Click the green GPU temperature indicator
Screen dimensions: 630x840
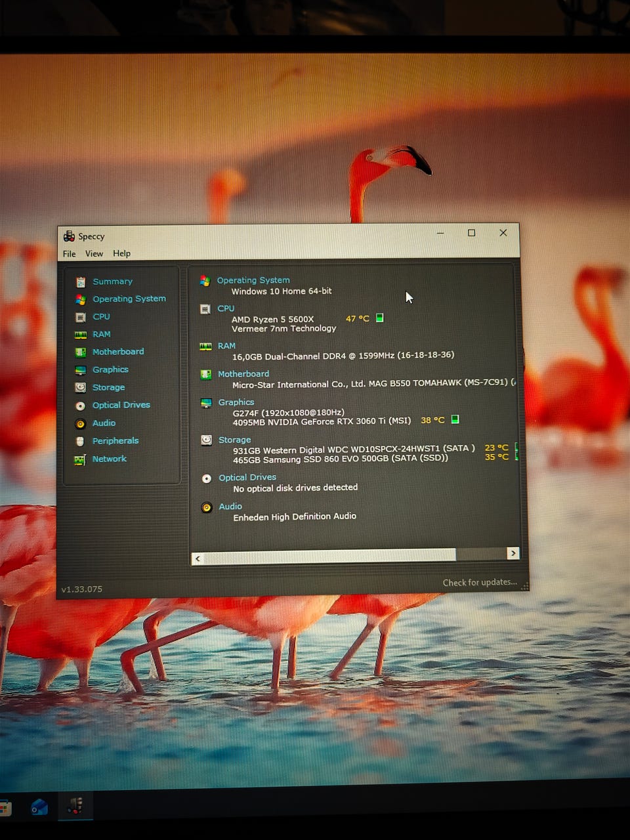455,419
